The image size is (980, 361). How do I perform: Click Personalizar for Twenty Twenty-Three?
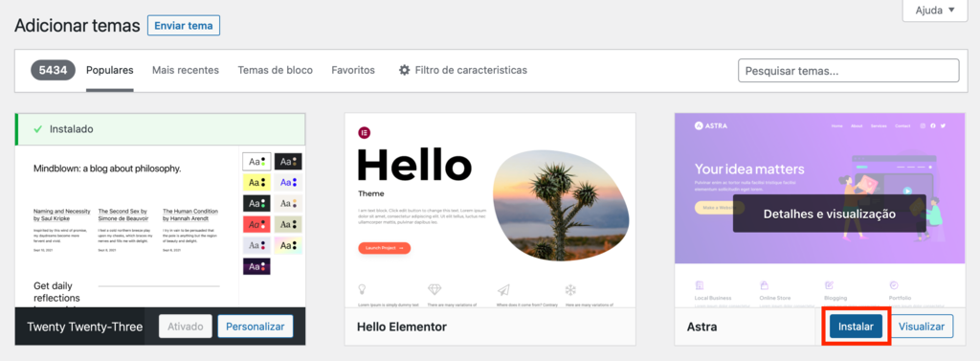pos(255,326)
